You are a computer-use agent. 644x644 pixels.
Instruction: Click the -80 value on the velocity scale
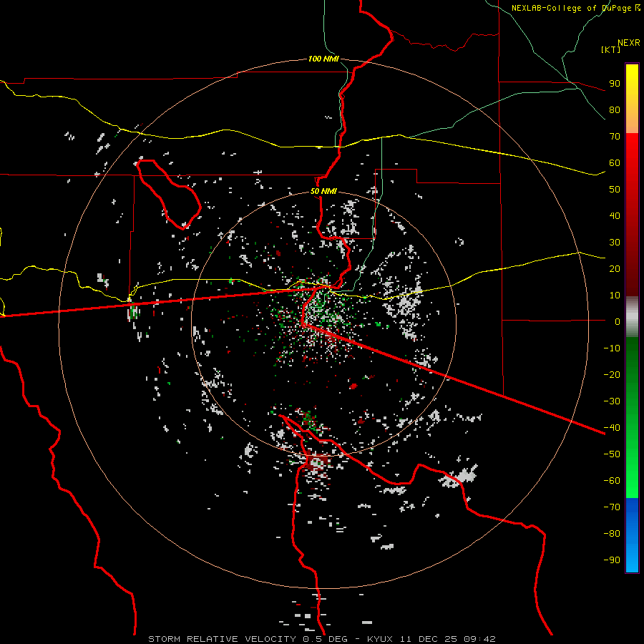pyautogui.click(x=612, y=534)
